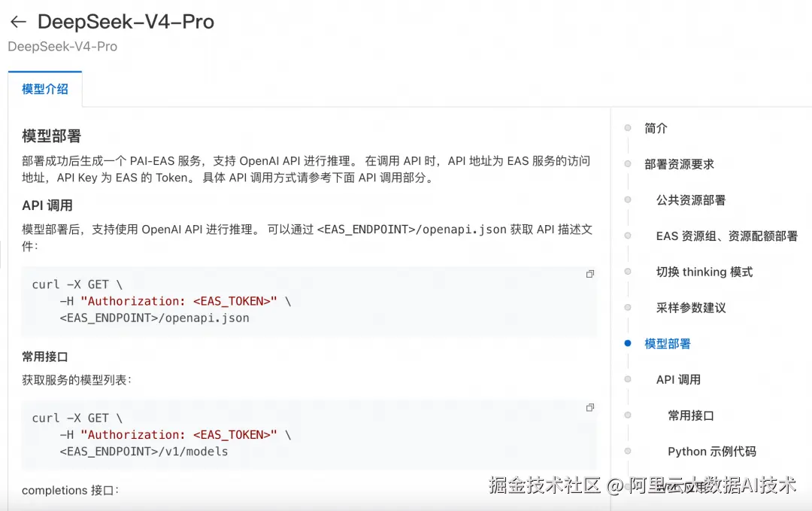Open the 常用接口 outline entry
Screen dimensions: 812x511
point(691,415)
